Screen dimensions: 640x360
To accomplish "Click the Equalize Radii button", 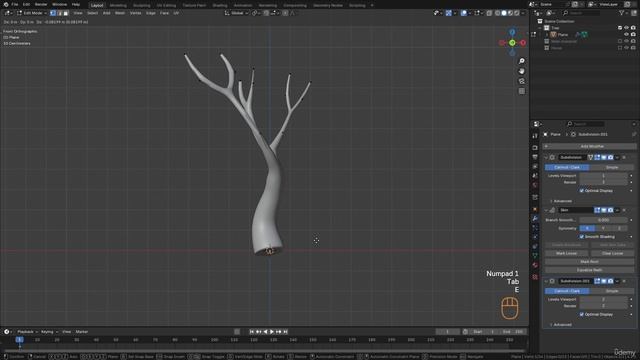I will pyautogui.click(x=590, y=270).
